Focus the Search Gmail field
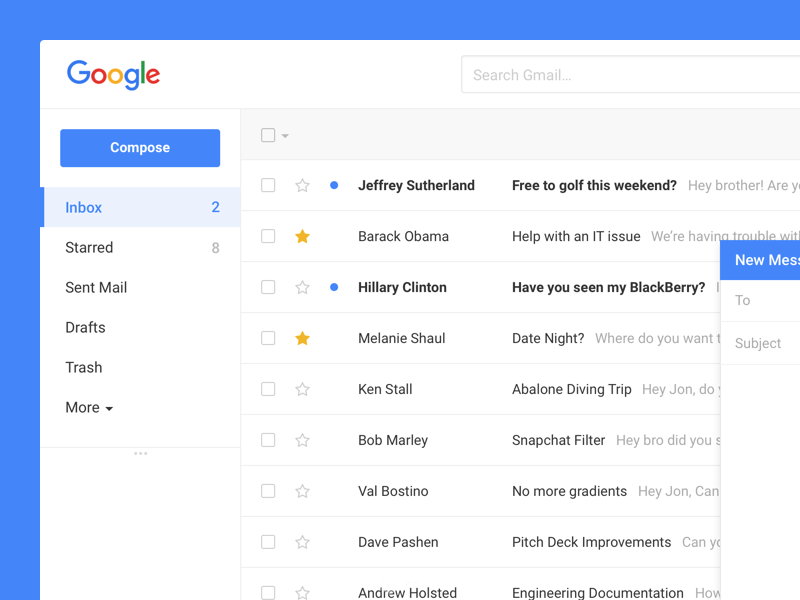The width and height of the screenshot is (800, 600). (x=631, y=75)
